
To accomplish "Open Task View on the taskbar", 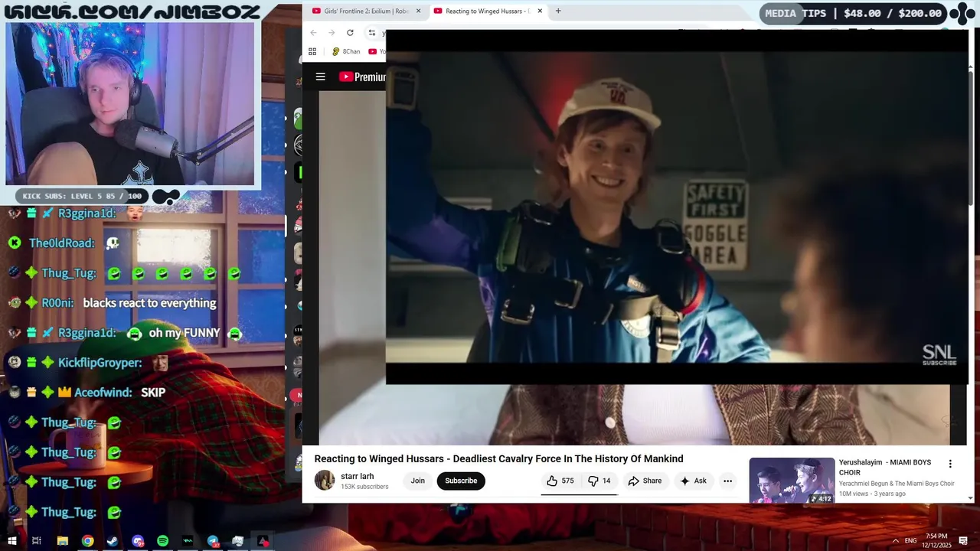I will pyautogui.click(x=37, y=541).
